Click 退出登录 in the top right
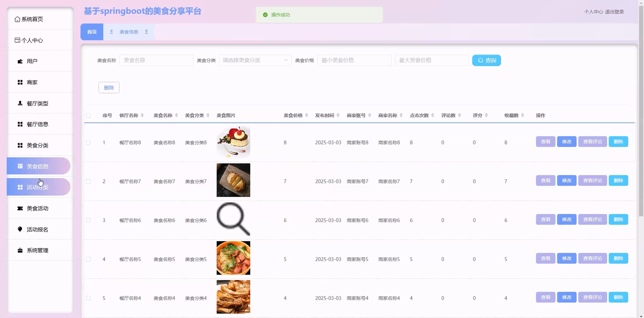Viewport: 644px width, 318px height. coord(614,12)
